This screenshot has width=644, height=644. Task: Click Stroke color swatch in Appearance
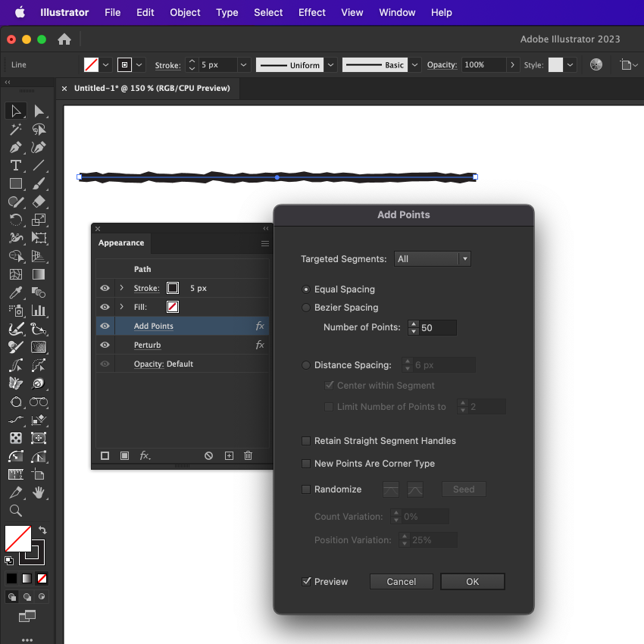pyautogui.click(x=173, y=288)
